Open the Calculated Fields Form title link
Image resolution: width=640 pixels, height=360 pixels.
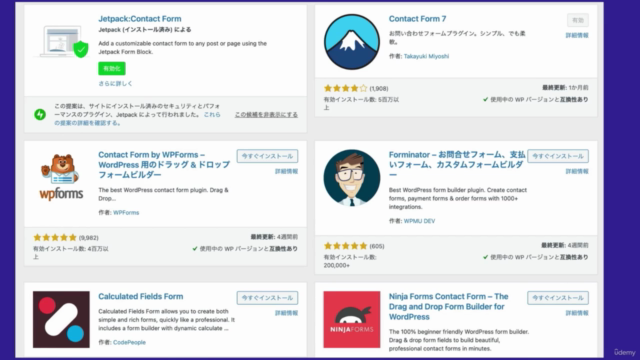(140, 296)
